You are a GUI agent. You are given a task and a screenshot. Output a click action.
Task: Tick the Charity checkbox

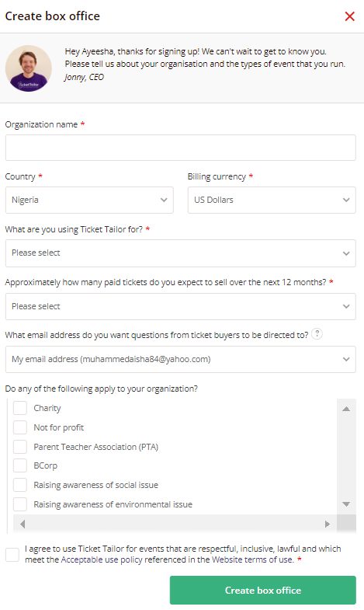point(20,408)
